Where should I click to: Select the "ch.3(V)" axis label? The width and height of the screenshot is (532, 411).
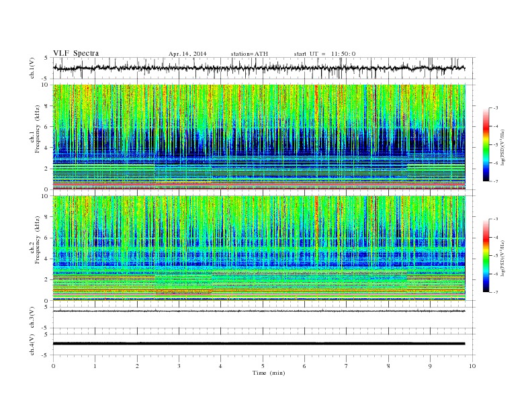click(32, 318)
